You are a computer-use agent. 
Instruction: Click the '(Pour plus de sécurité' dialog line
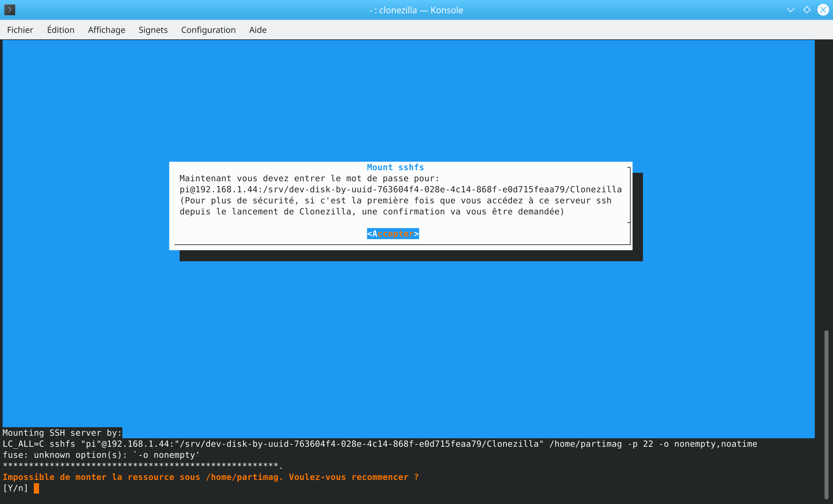pos(396,200)
